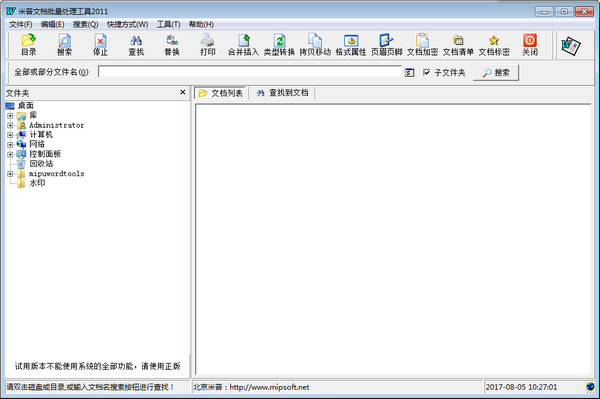Click the small icon beside the filename field
600x399 pixels.
tap(409, 72)
